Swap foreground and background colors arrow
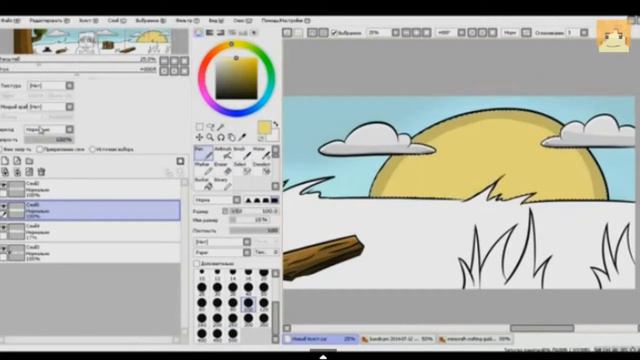 click(276, 124)
